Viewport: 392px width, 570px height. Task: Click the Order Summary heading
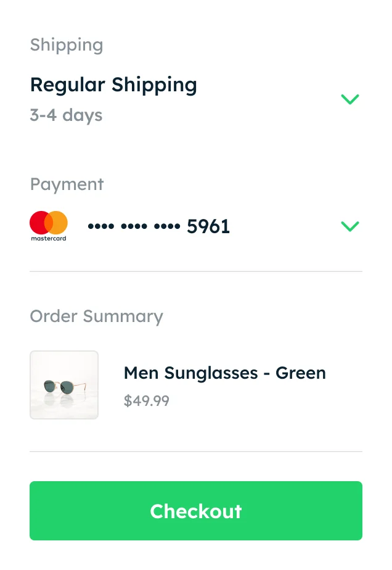pyautogui.click(x=96, y=316)
